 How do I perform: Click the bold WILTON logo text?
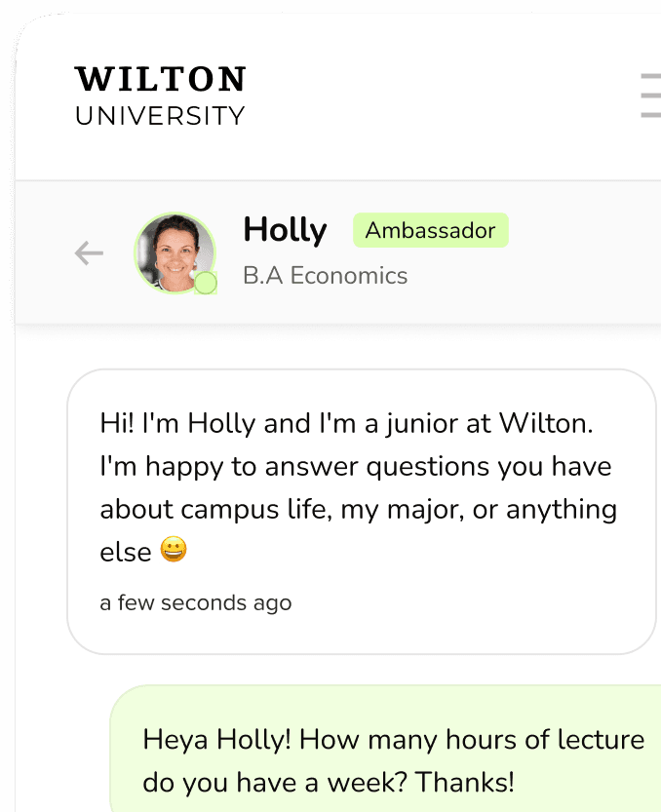coord(161,79)
